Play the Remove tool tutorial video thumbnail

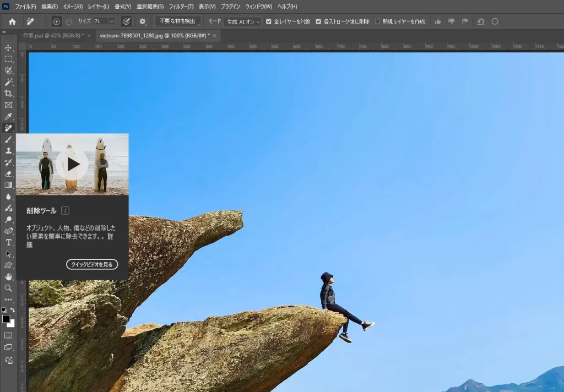[x=72, y=164]
